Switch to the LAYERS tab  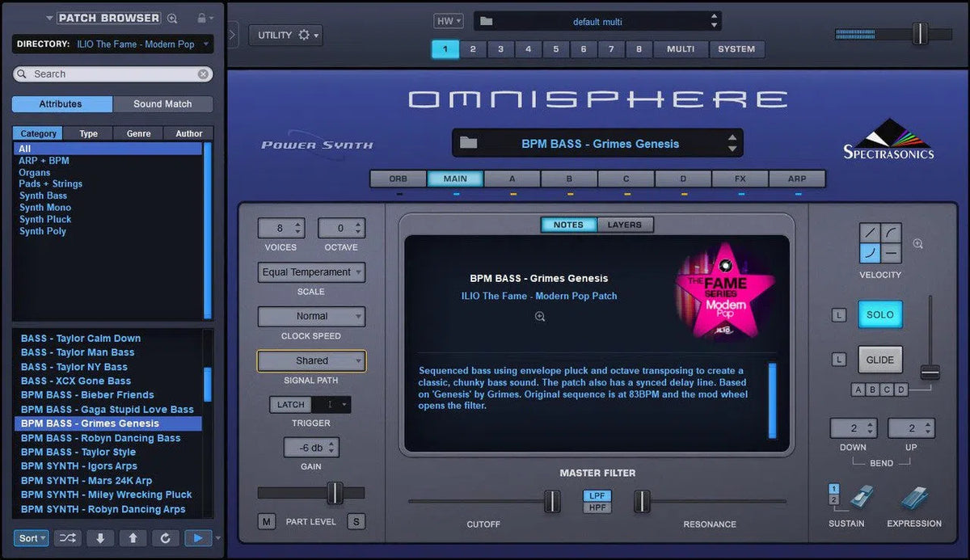click(624, 225)
